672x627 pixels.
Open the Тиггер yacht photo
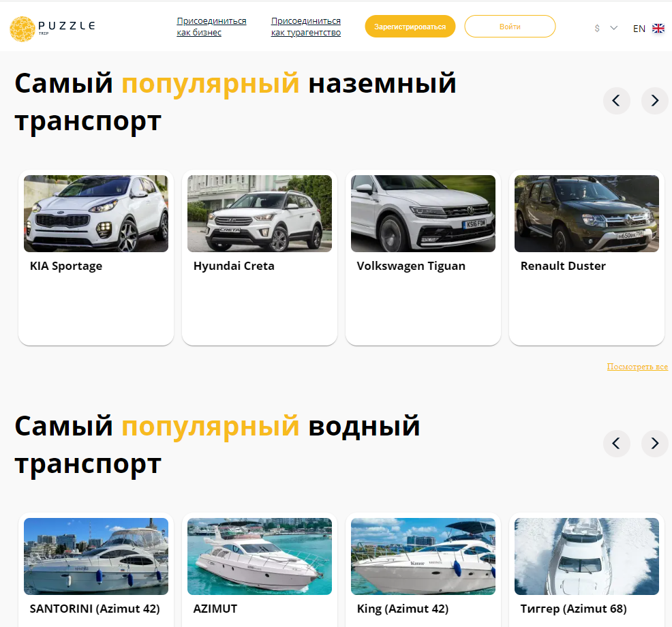(x=586, y=556)
